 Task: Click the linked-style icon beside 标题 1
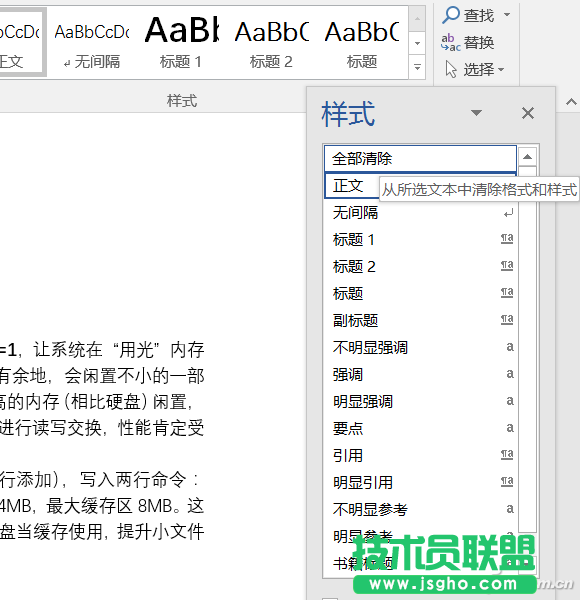point(507,239)
